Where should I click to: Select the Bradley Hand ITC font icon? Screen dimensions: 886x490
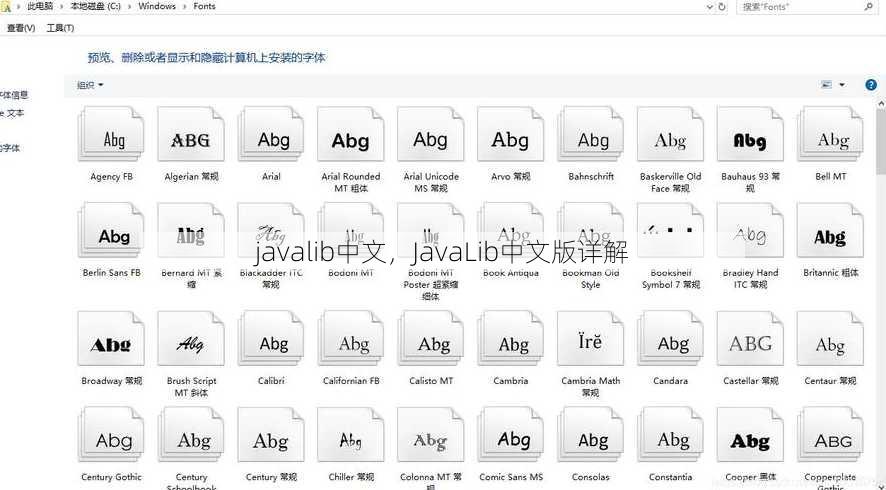click(750, 231)
